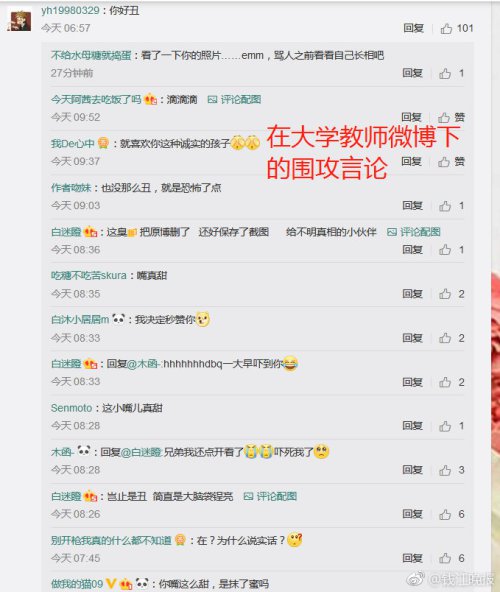The image size is (500, 592).
Task: Reply to the comment posted at 今天 09:37
Action: [x=411, y=162]
